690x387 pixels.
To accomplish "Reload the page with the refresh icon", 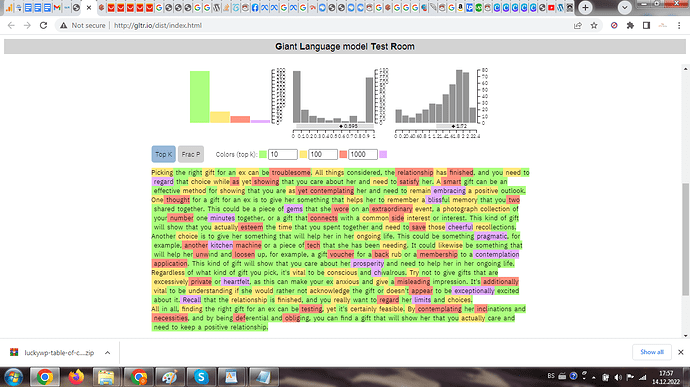I will coord(43,26).
